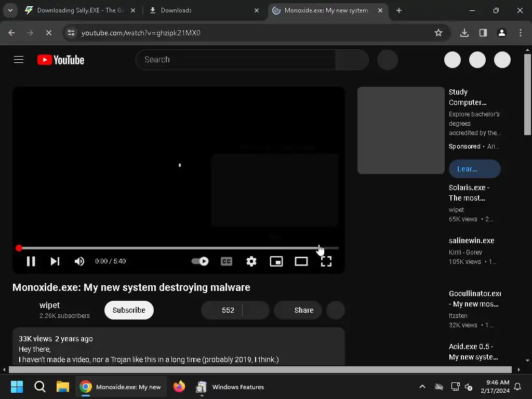Open taskbar OneDrive cloud icon
Image resolution: width=532 pixels, height=399 pixels.
(x=439, y=387)
